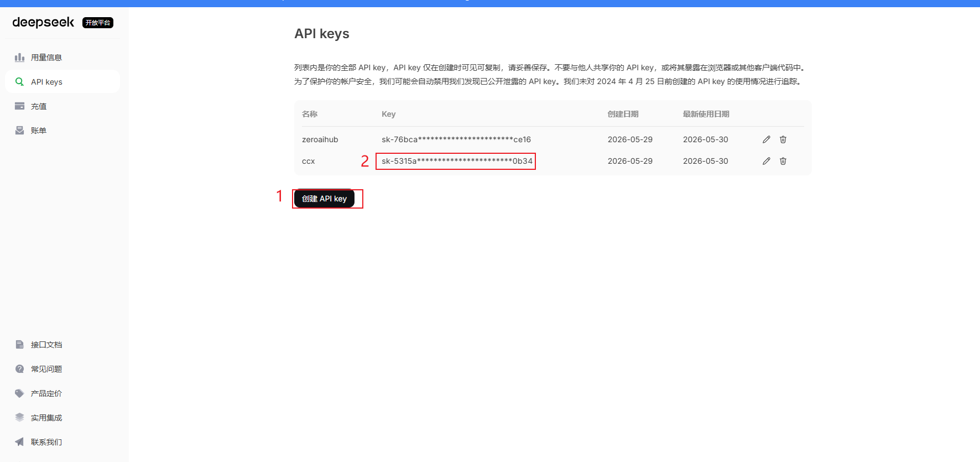Click ccx's creation date 2026-05-29
Viewport: 980px width, 462px height.
click(630, 161)
